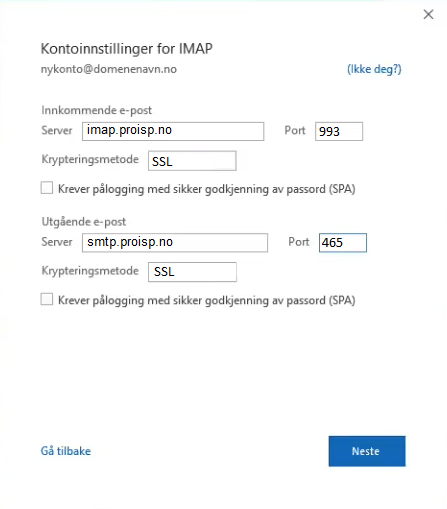
Task: Enable SPA checkbox under Utgående e-post
Action: tap(47, 299)
